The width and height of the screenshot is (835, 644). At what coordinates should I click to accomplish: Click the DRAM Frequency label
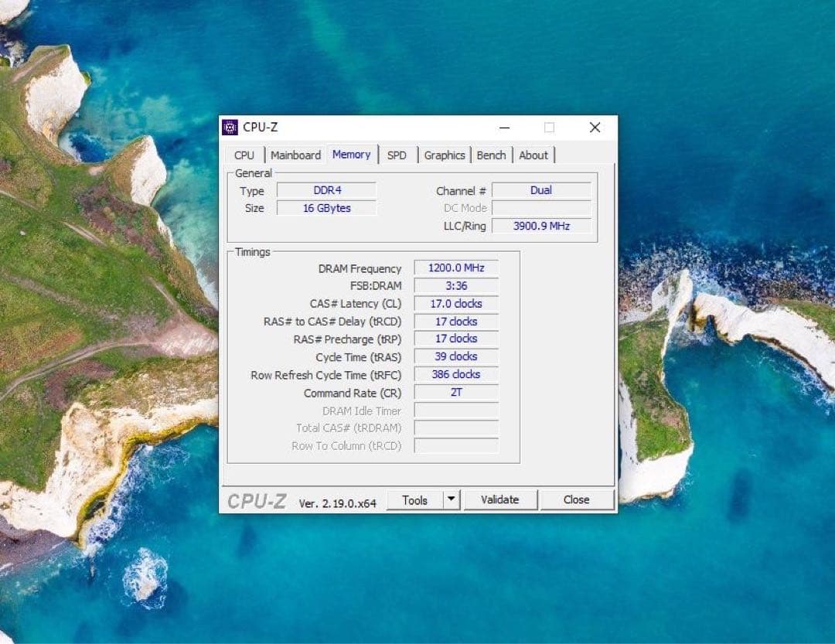coord(360,268)
